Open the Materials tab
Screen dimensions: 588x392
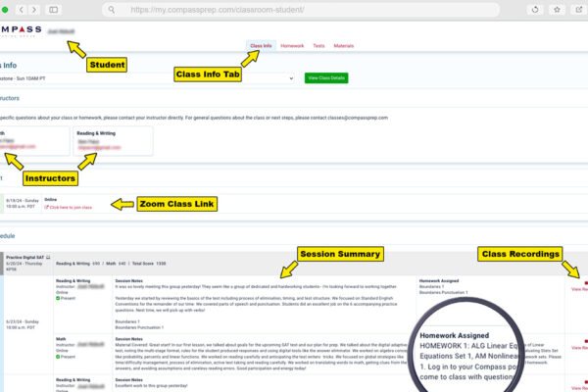click(344, 46)
